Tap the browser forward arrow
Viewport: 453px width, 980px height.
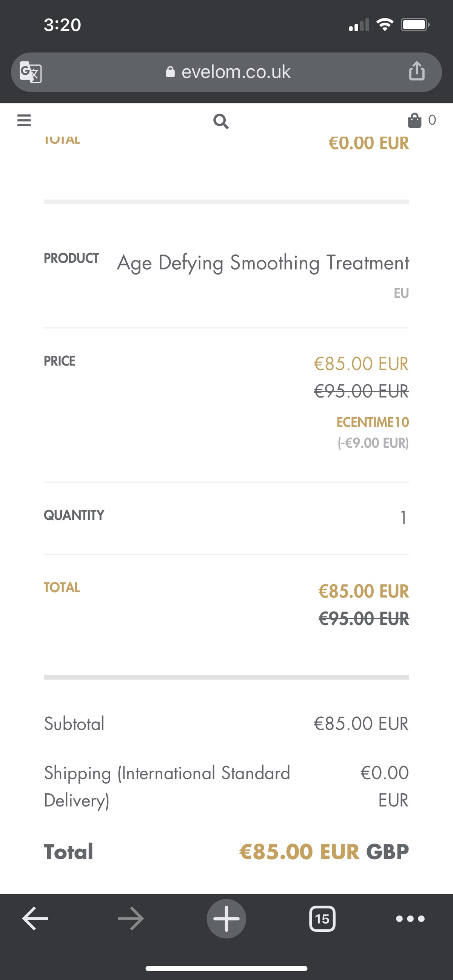(131, 919)
